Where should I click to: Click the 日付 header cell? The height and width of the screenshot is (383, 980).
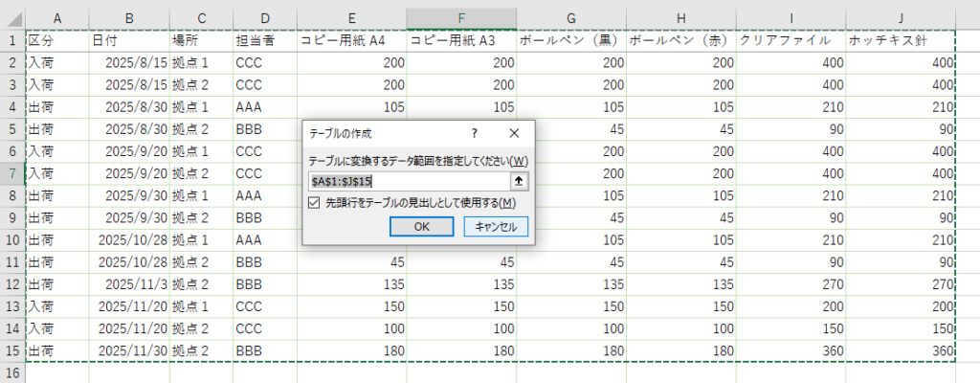(x=129, y=40)
